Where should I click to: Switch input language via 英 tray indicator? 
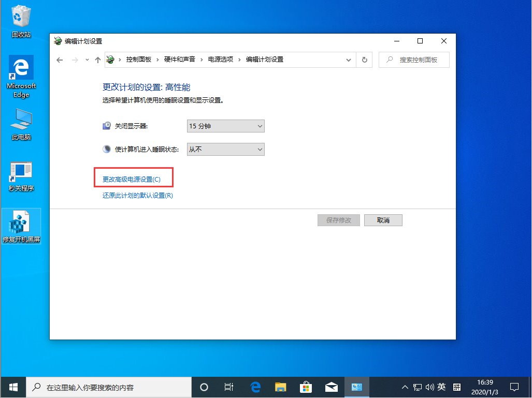(442, 387)
